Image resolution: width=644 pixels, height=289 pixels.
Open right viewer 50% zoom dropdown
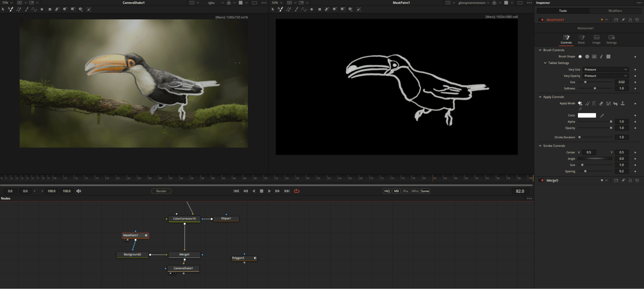[277, 3]
